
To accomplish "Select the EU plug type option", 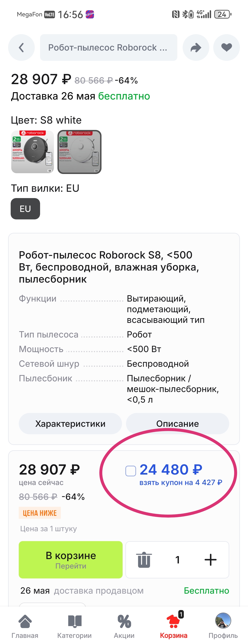I will tap(25, 209).
